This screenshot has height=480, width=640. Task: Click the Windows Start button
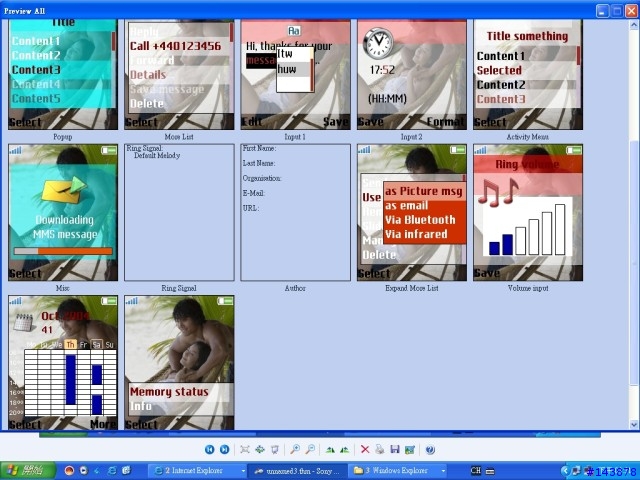[27, 471]
